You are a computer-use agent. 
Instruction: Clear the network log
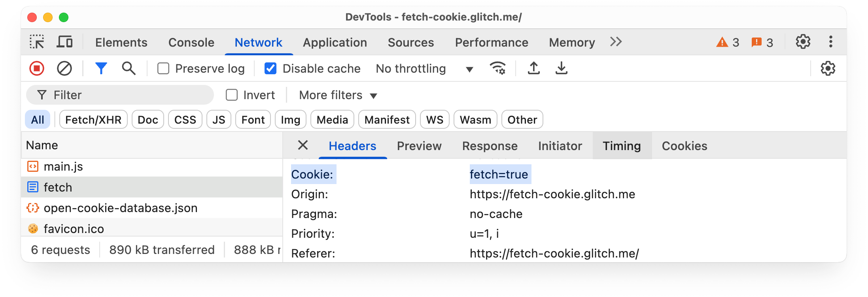[64, 68]
